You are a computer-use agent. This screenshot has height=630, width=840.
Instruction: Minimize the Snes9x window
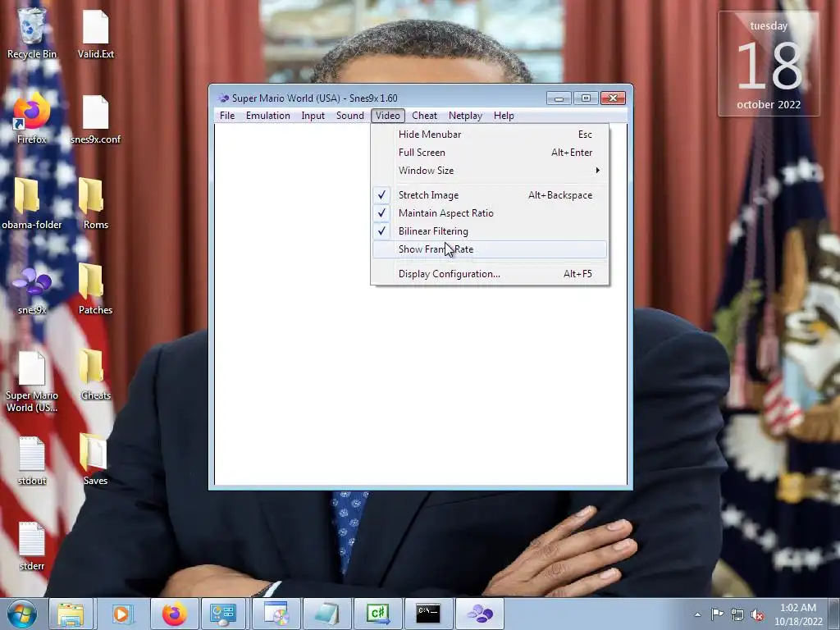pos(559,98)
